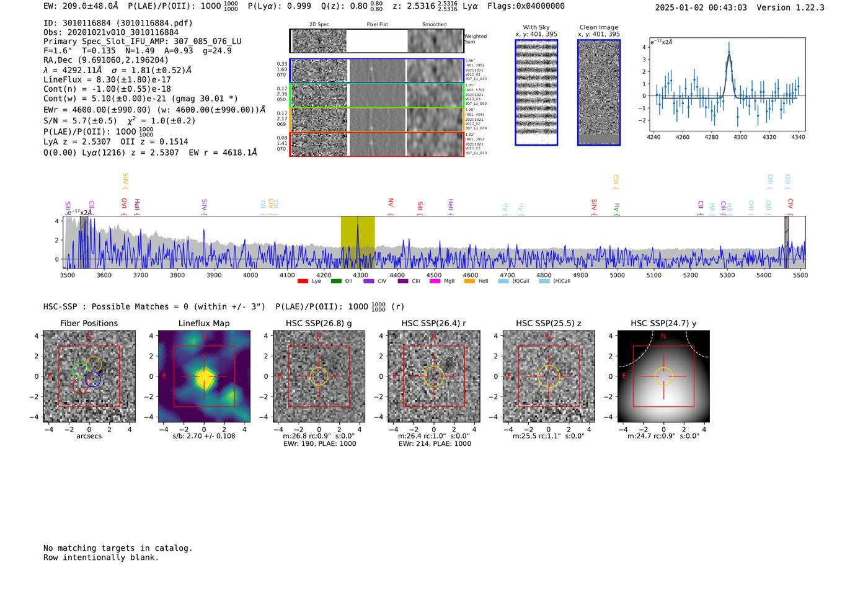Click the magenta MgII legend swatch
This screenshot has height=591, width=868.
pyautogui.click(x=435, y=281)
